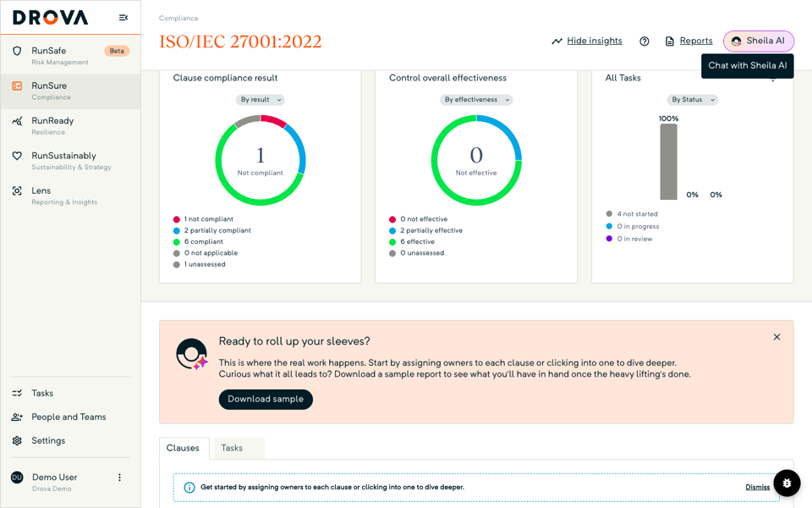Click the 'All Tasks' card heading
The height and width of the screenshot is (508, 812).
[x=623, y=78]
